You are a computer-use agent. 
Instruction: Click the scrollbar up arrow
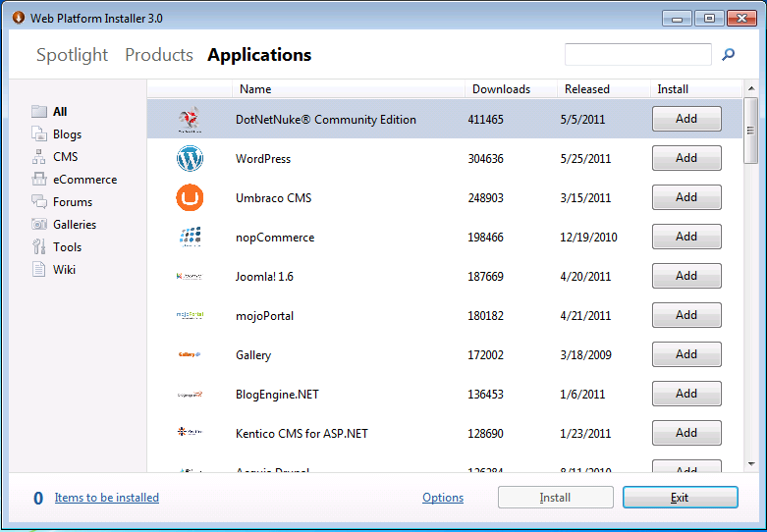751,89
